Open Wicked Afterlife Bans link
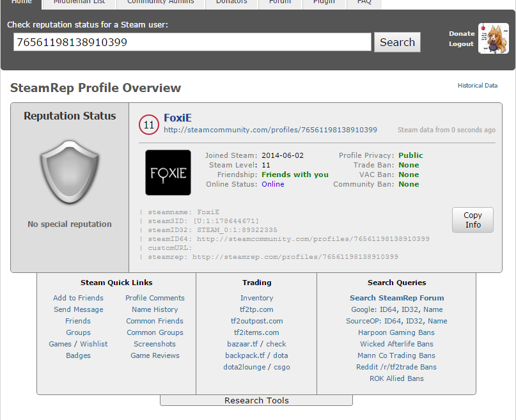Image resolution: width=516 pixels, height=420 pixels. [x=396, y=344]
